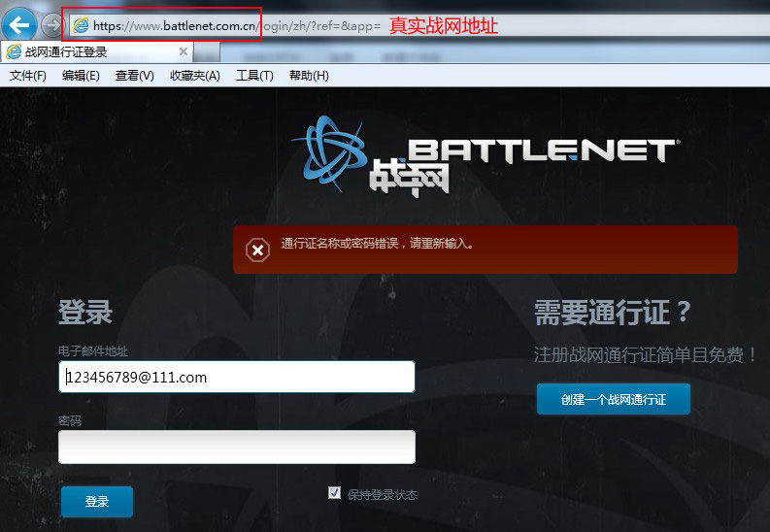Click the browser forward arrow button
This screenshot has width=770, height=532.
(52, 24)
